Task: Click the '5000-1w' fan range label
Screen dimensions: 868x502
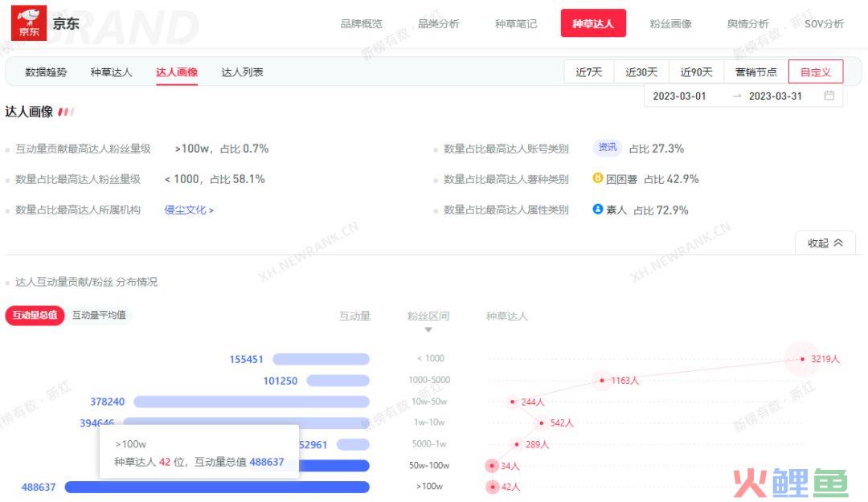Action: tap(429, 444)
